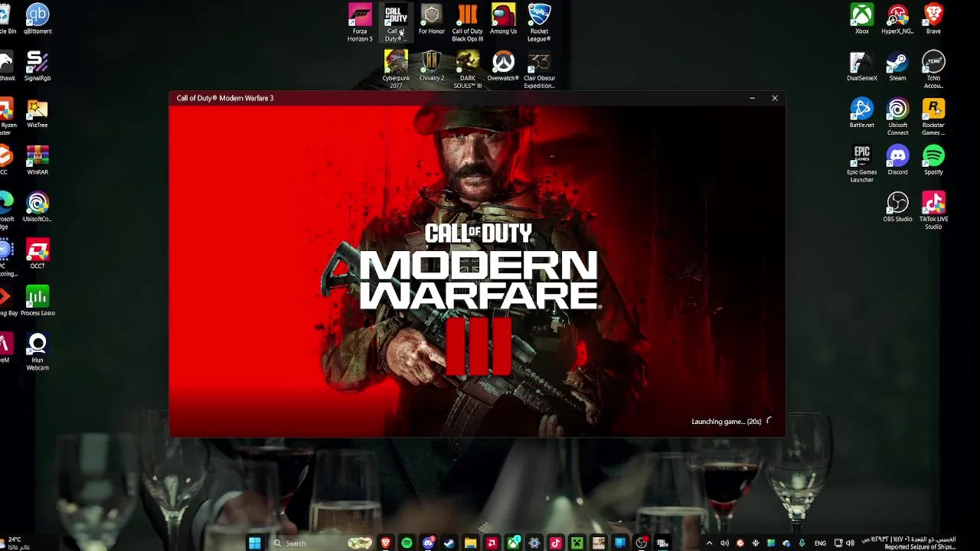Image resolution: width=980 pixels, height=551 pixels.
Task: Select the WinRAR desktop icon
Action: (38, 160)
